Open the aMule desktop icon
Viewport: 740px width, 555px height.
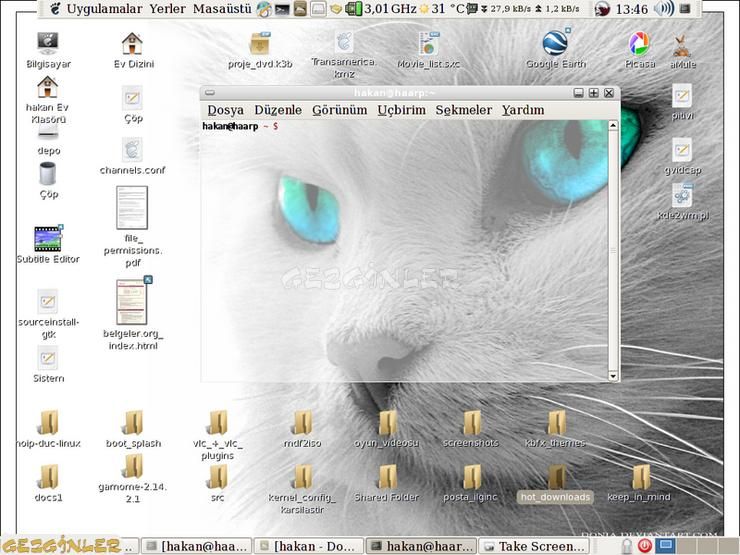coord(683,47)
